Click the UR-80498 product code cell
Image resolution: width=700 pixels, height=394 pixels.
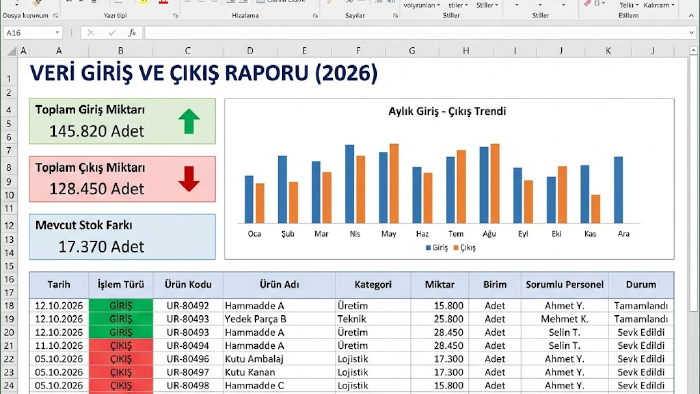tap(188, 386)
